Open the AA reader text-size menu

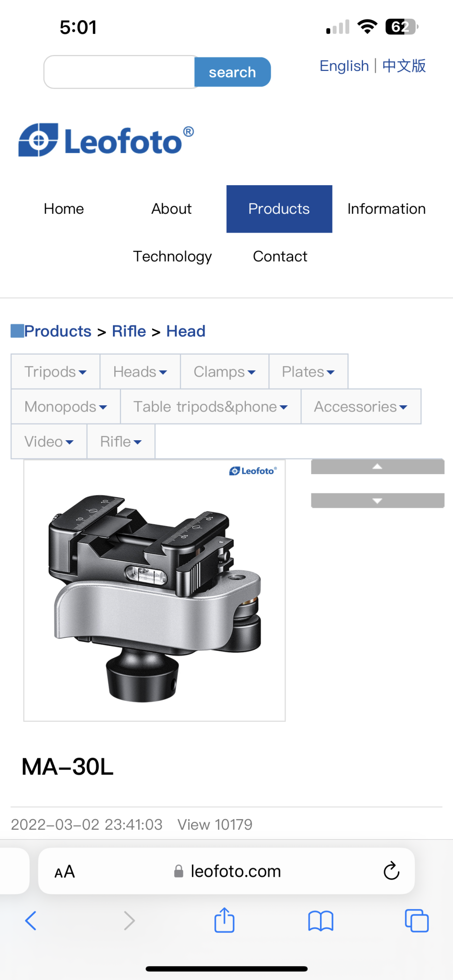pos(65,872)
